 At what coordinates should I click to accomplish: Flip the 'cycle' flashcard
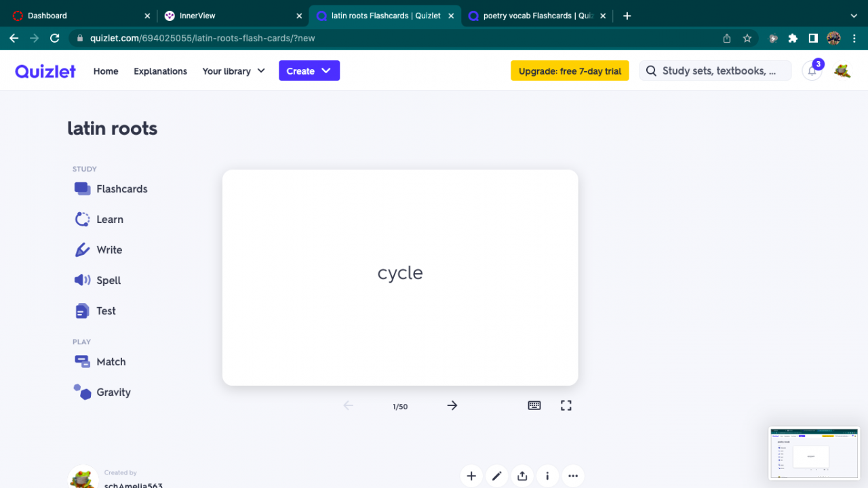(x=400, y=278)
